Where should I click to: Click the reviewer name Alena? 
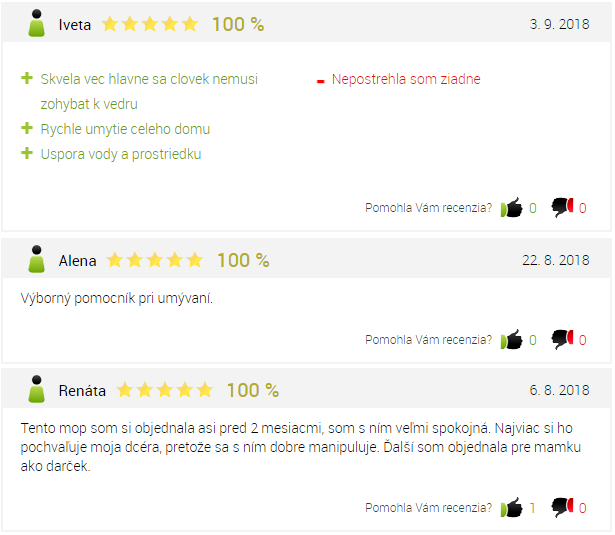[x=77, y=261]
